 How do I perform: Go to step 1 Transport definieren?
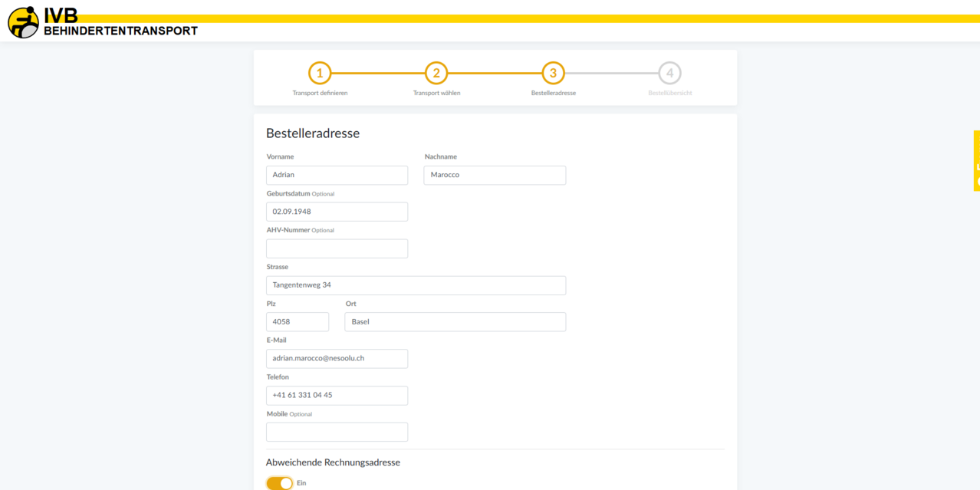coord(320,73)
